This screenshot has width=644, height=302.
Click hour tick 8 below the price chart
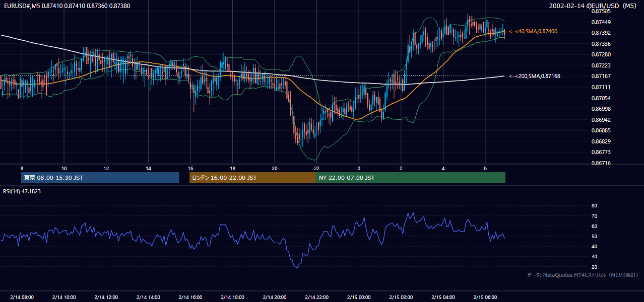pyautogui.click(x=22, y=168)
